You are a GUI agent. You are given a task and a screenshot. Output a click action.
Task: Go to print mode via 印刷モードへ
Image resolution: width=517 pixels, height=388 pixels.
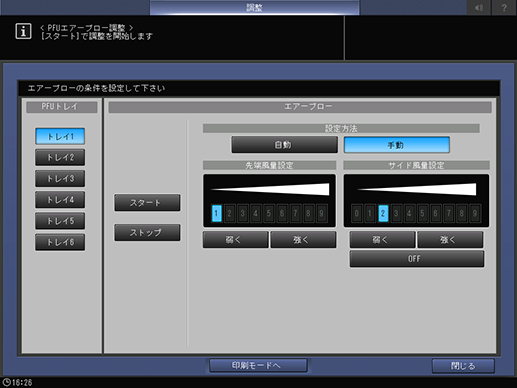click(258, 366)
